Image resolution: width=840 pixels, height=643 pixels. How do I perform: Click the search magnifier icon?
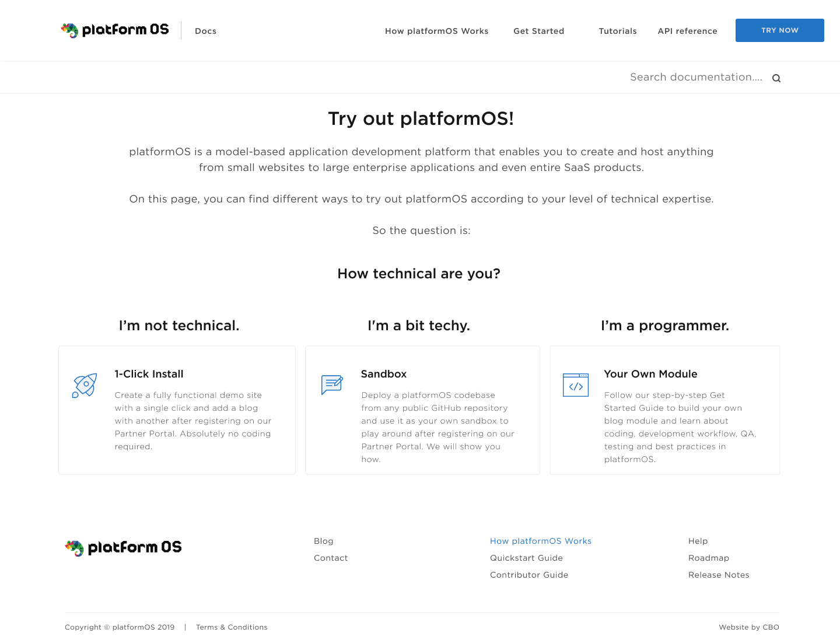point(776,78)
